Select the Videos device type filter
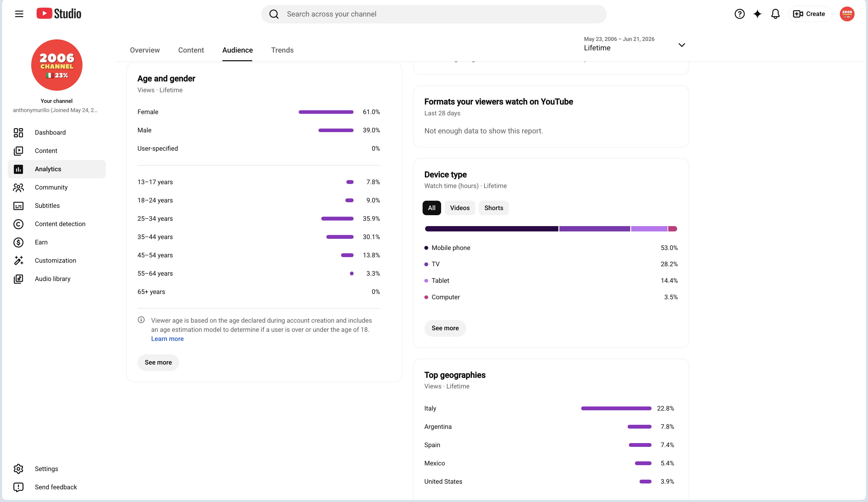The width and height of the screenshot is (868, 502). tap(459, 208)
